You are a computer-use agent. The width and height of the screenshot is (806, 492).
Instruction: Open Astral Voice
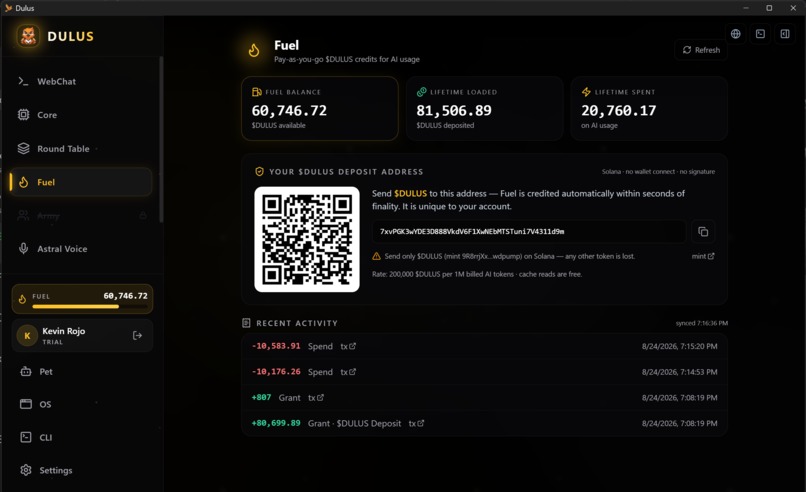81,249
